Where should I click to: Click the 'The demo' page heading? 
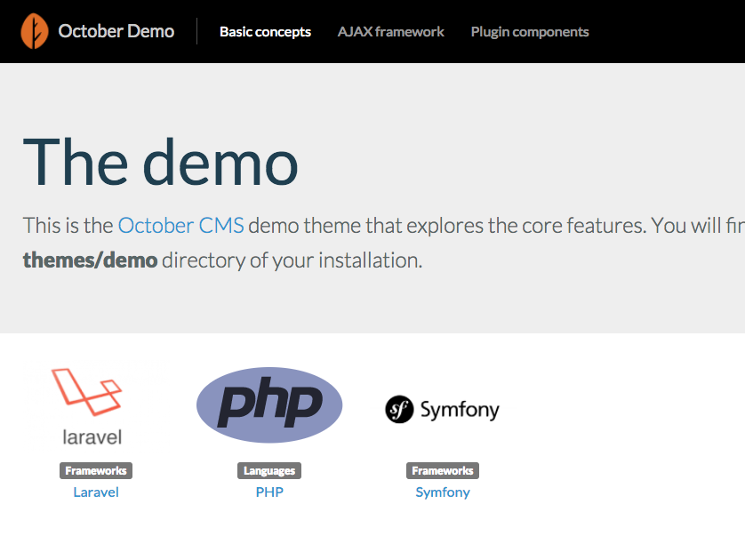coord(161,162)
